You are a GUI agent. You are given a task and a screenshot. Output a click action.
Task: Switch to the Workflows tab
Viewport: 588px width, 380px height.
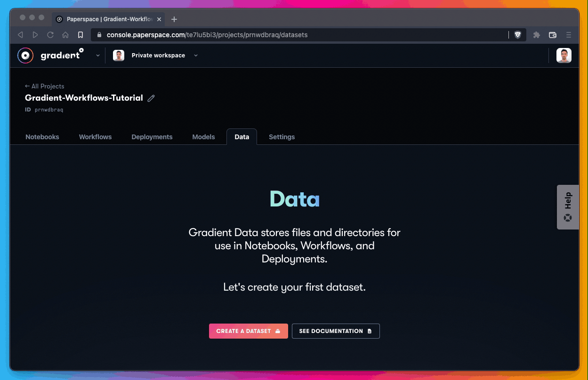click(95, 137)
